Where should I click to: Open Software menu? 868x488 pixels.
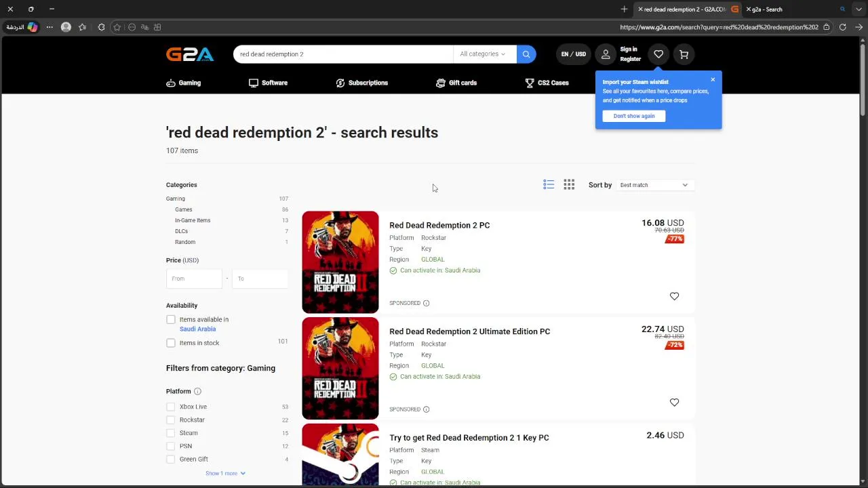click(268, 83)
